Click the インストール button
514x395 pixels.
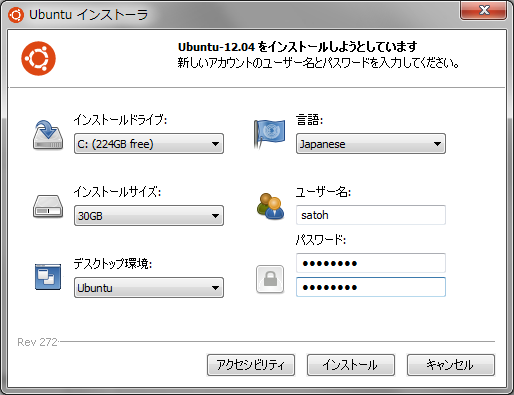tap(351, 365)
